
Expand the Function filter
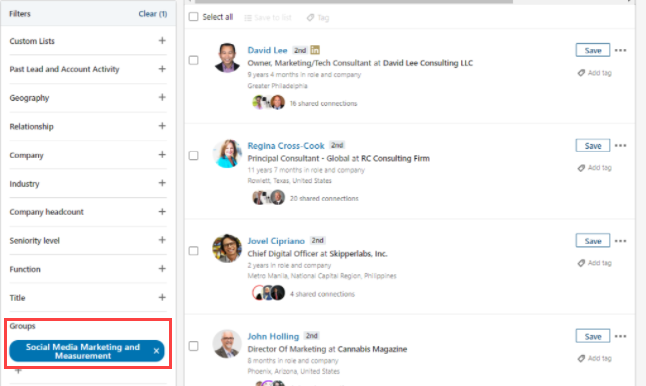[x=162, y=269]
